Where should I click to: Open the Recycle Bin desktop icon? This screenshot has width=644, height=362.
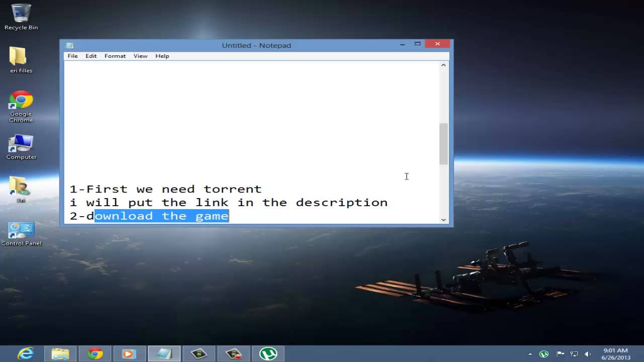[21, 17]
